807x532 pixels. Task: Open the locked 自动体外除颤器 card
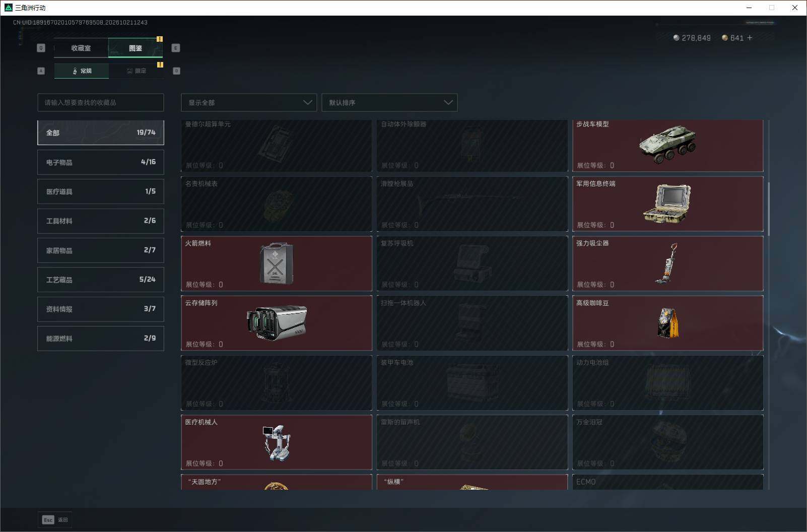(472, 146)
